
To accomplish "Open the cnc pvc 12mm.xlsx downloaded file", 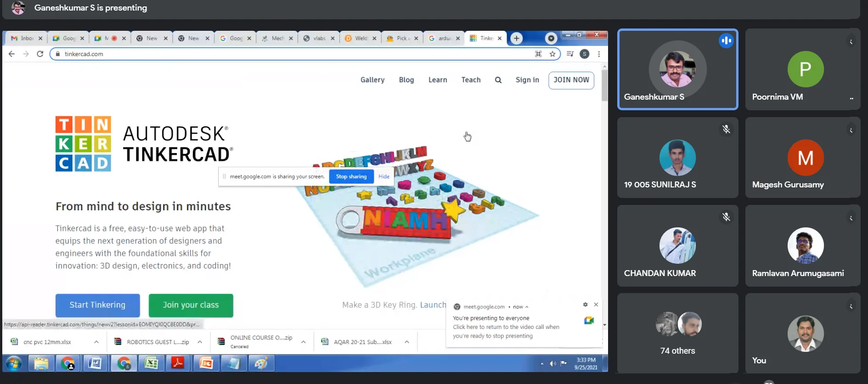I will [x=47, y=342].
